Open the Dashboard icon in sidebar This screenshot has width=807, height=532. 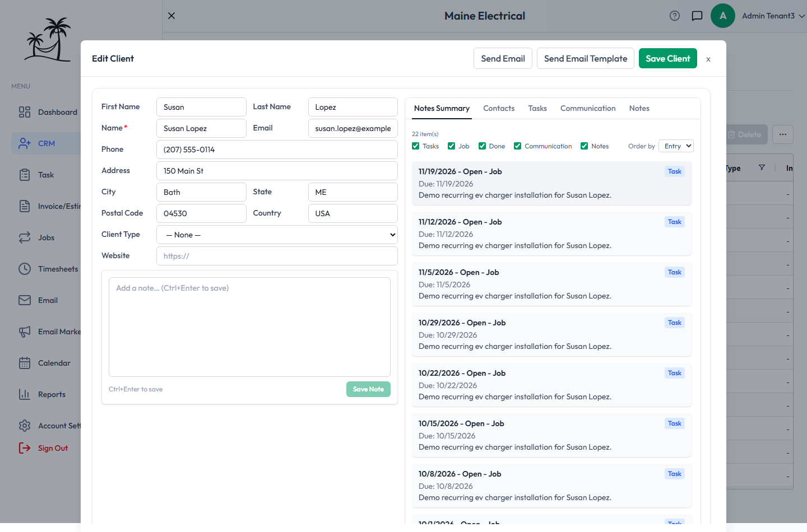(25, 112)
